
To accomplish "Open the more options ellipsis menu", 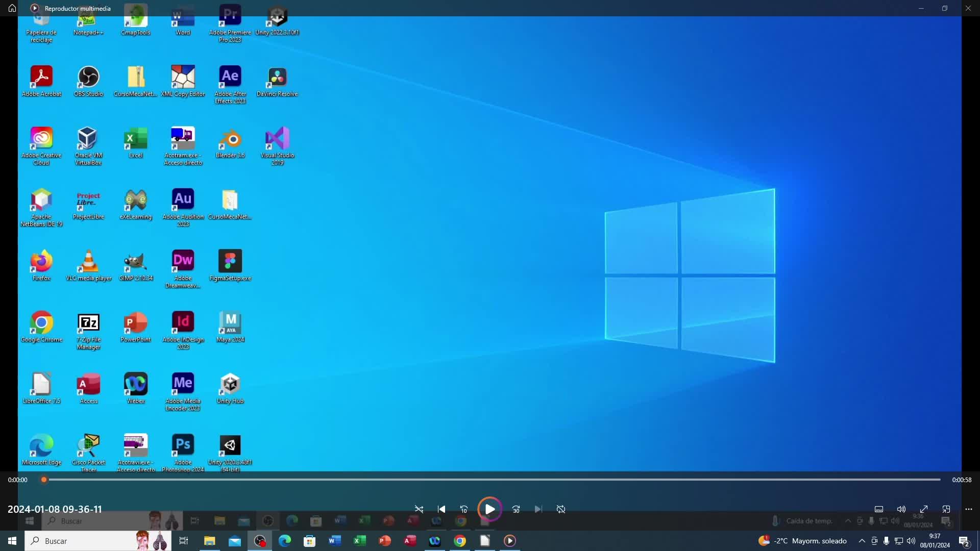I will [x=969, y=509].
